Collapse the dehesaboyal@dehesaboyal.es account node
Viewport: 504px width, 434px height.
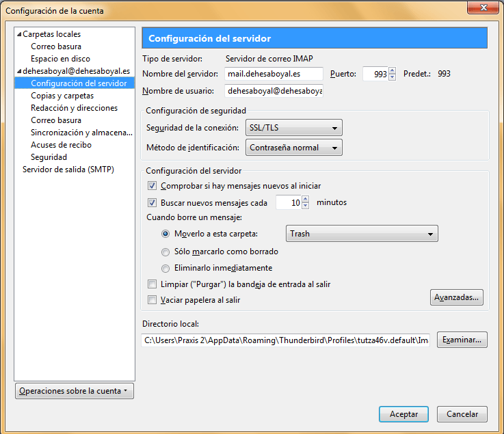pyautogui.click(x=19, y=71)
